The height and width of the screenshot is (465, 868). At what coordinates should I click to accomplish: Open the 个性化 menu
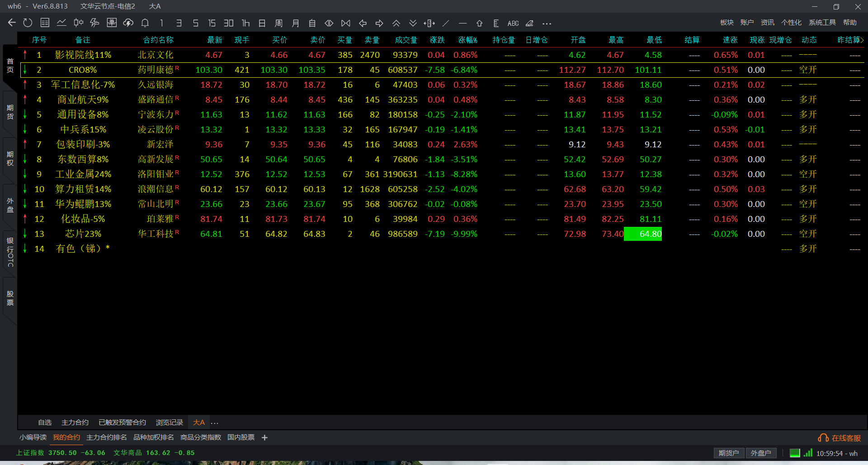point(791,23)
